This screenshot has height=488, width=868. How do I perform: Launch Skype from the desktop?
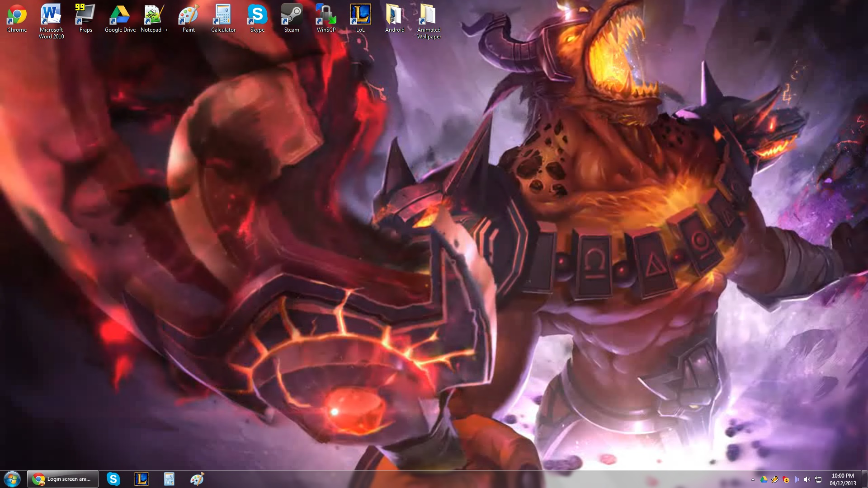pos(257,14)
